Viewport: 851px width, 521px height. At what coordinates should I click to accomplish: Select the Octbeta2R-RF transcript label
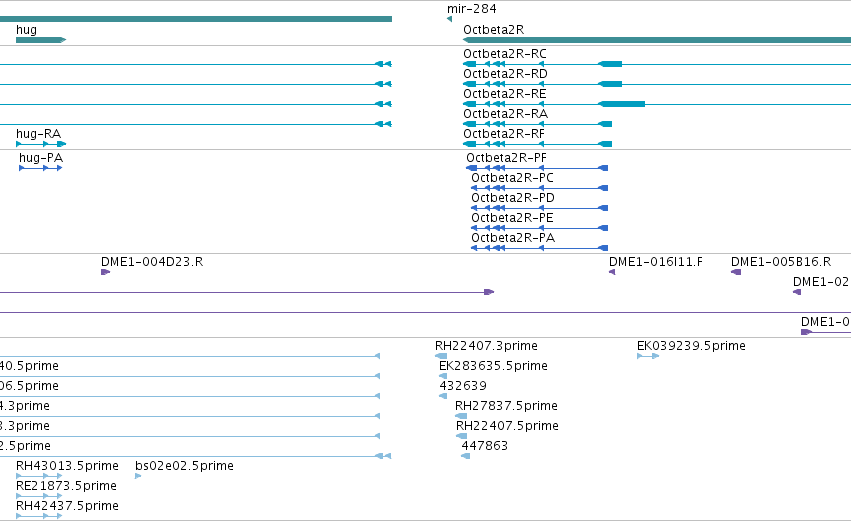504,134
